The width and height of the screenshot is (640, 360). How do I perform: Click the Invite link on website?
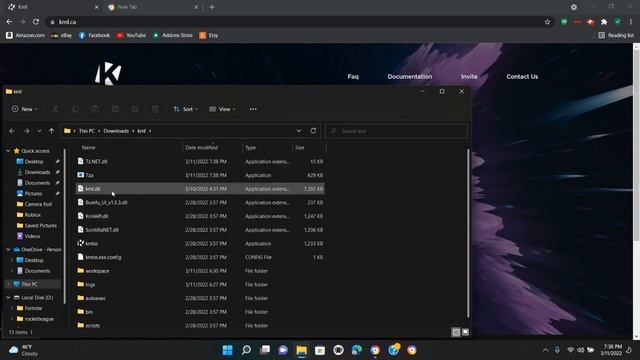click(469, 76)
